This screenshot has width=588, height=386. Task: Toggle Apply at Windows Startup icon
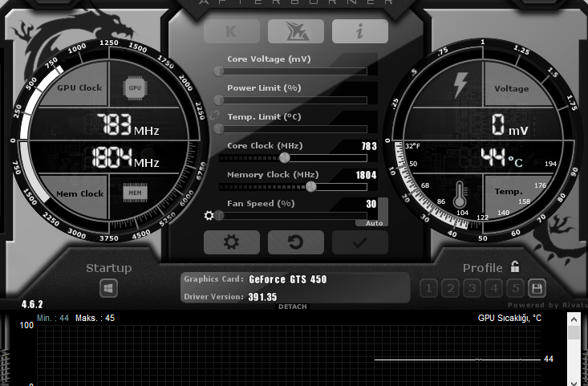click(109, 288)
